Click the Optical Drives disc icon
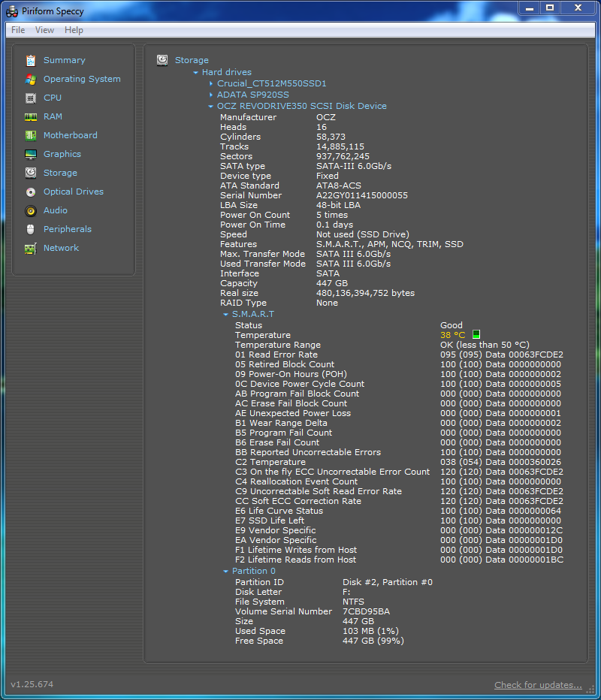The image size is (601, 700). click(x=31, y=192)
